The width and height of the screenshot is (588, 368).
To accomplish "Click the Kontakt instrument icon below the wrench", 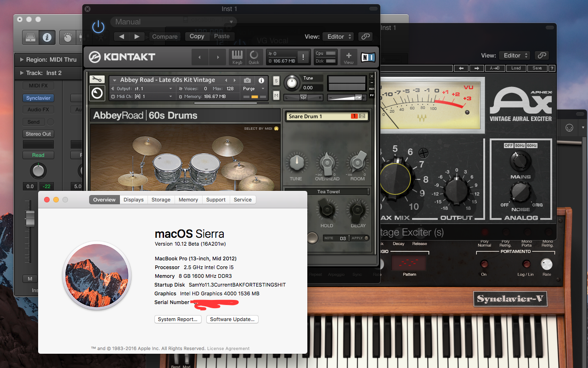I will pyautogui.click(x=97, y=93).
